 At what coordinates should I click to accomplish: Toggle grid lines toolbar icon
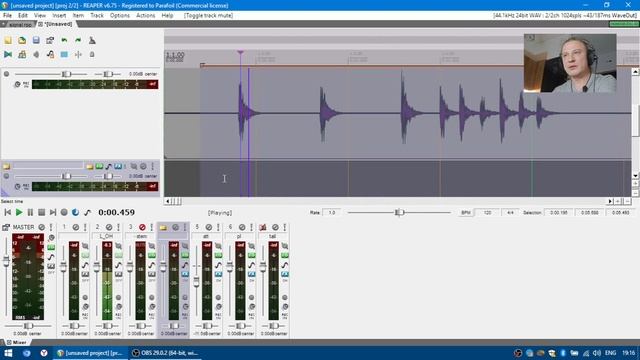64,54
